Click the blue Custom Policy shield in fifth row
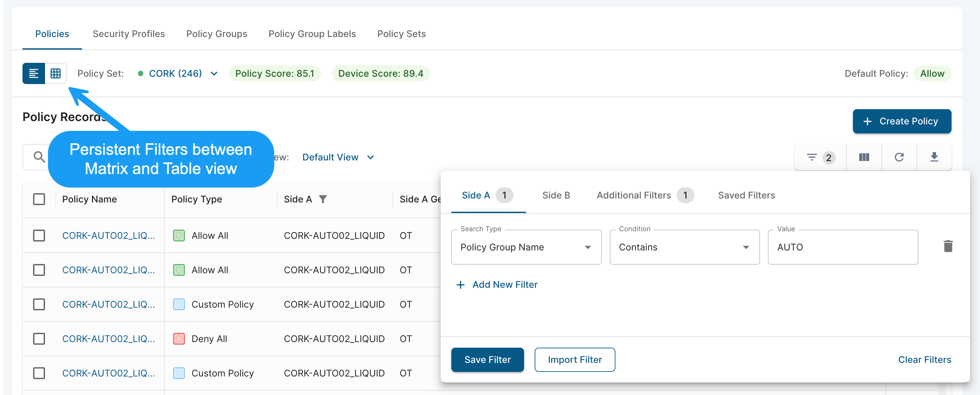Viewport: 980px width, 395px height. [179, 373]
